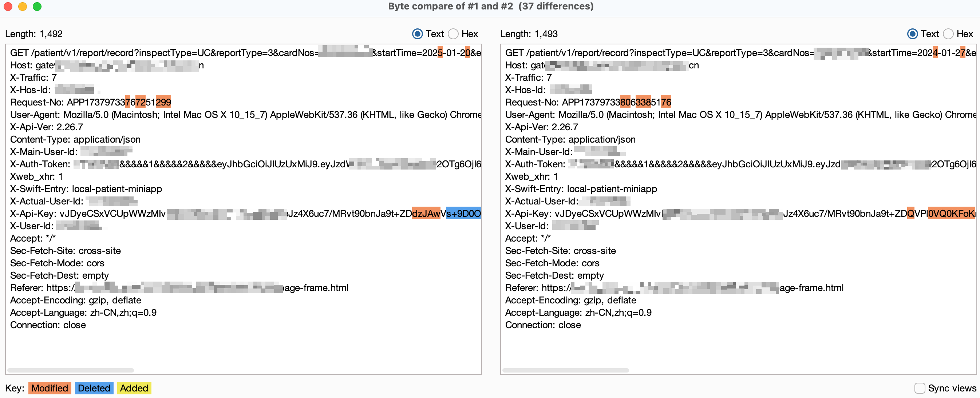Click the Connection: close line in right pane
The image size is (980, 398).
click(x=543, y=325)
